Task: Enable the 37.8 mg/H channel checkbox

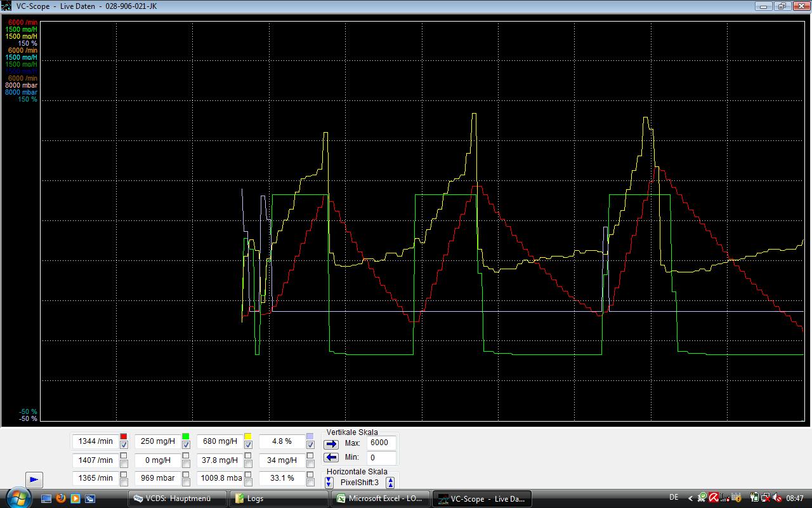Action: pyautogui.click(x=248, y=464)
